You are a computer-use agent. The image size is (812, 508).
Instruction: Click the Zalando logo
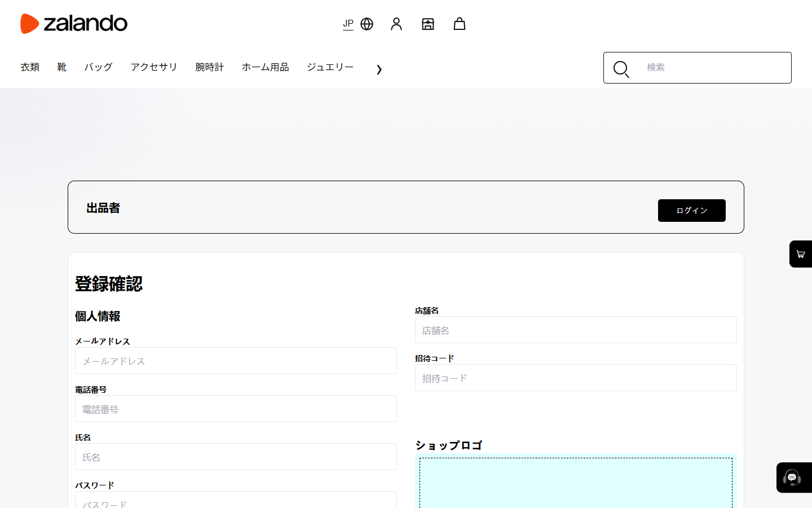[x=74, y=24]
